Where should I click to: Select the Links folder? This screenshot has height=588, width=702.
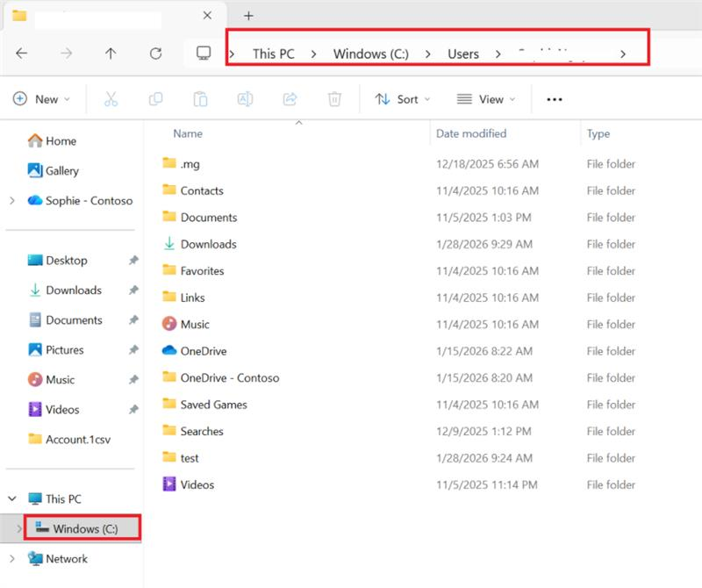tap(183, 298)
